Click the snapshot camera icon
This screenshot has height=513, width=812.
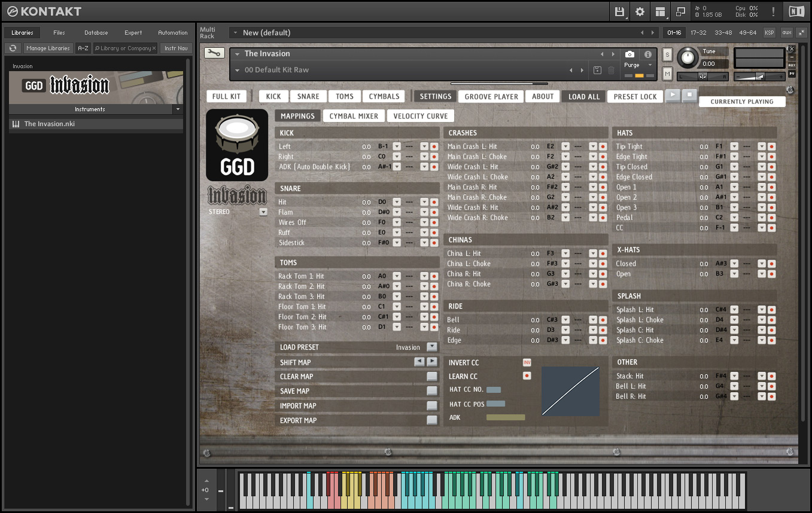pyautogui.click(x=629, y=54)
